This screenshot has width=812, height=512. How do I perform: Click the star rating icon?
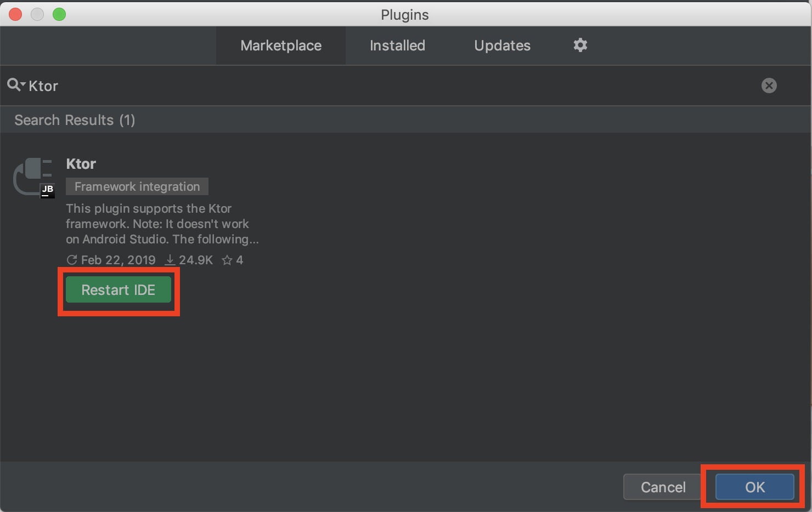tap(227, 260)
